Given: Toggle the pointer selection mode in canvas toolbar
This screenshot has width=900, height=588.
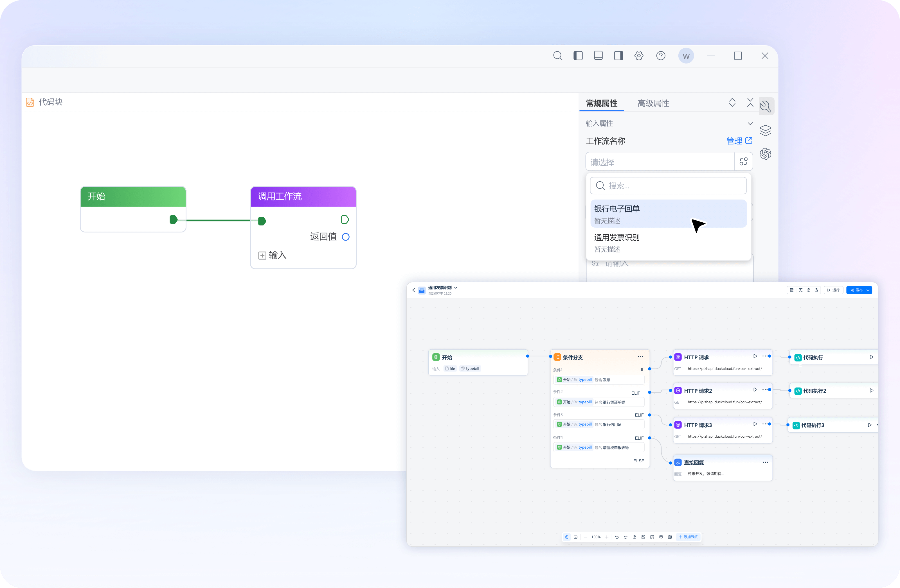Looking at the screenshot, I should pos(567,537).
